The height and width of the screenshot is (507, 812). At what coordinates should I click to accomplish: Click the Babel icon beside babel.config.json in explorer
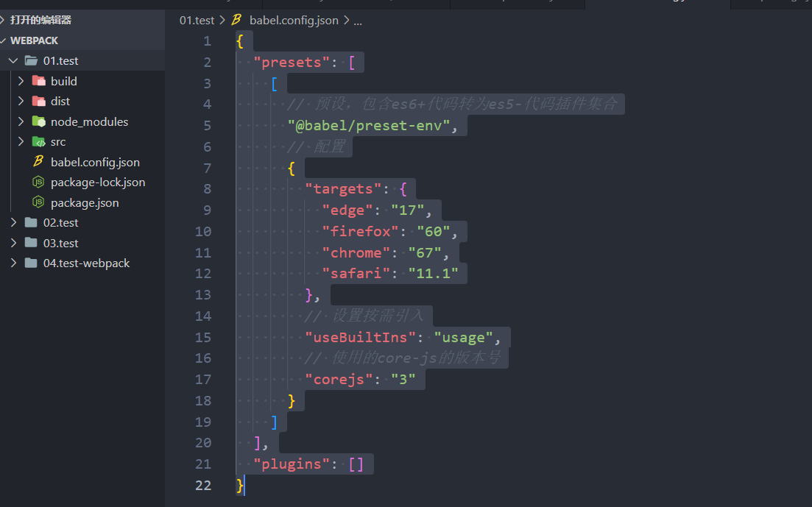click(x=38, y=162)
